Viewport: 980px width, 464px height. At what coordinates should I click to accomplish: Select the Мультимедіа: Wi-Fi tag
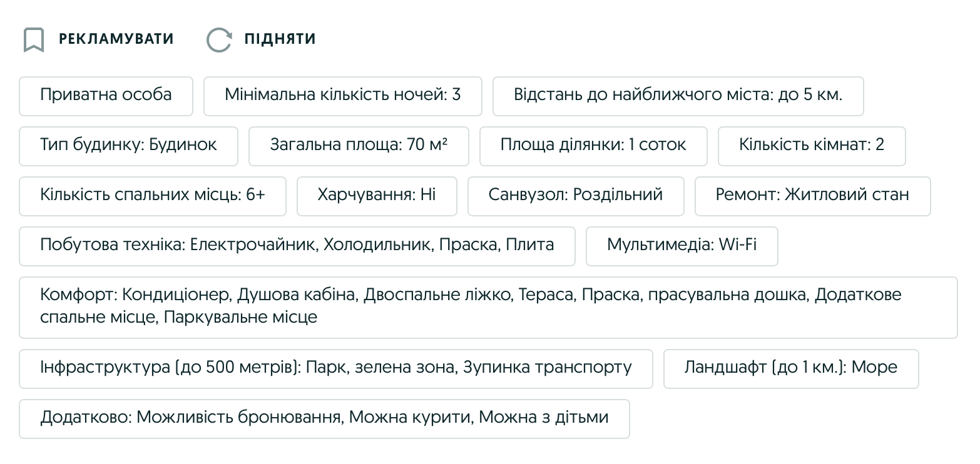click(681, 246)
